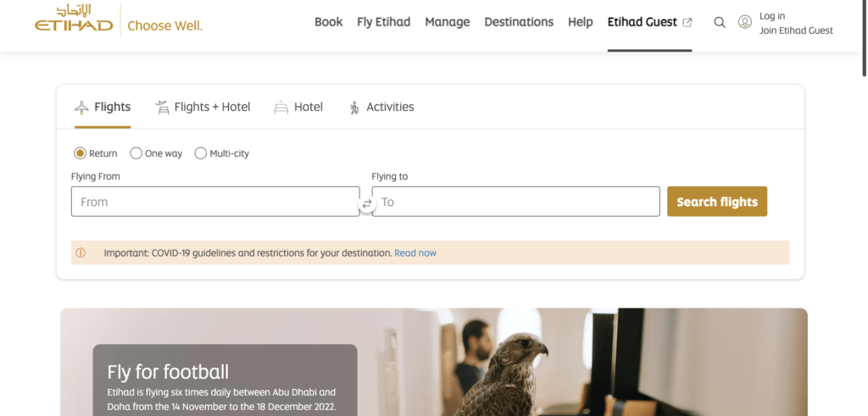
Task: Click the Hotel bed icon
Action: [x=281, y=108]
